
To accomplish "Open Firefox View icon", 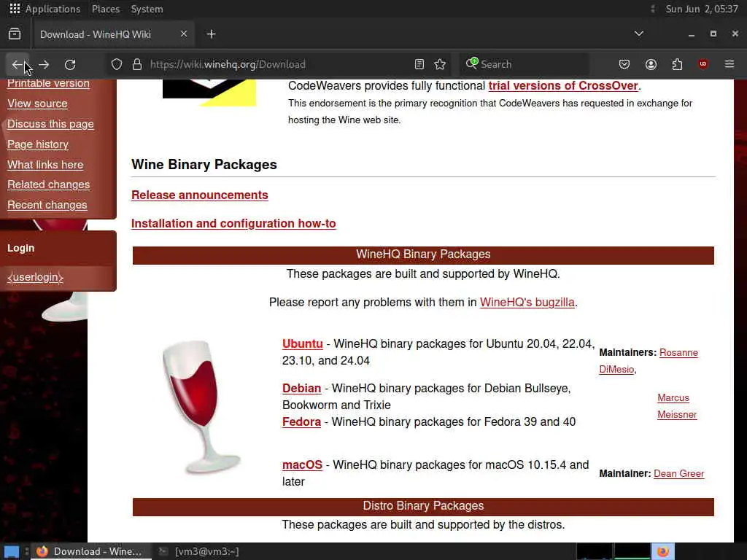I will [x=15, y=34].
